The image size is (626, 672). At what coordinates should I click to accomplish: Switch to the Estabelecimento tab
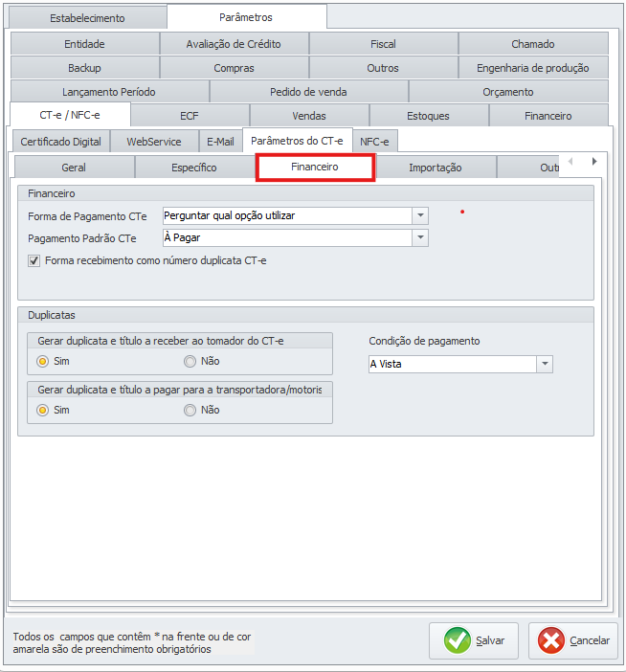(86, 18)
